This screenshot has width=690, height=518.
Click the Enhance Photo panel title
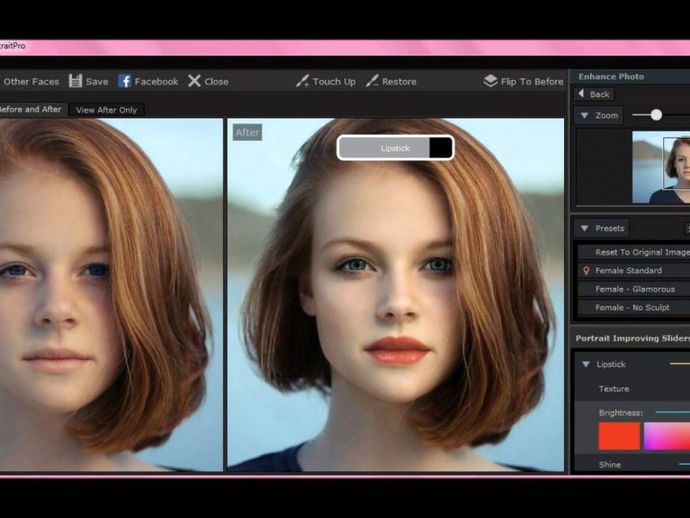(x=611, y=76)
